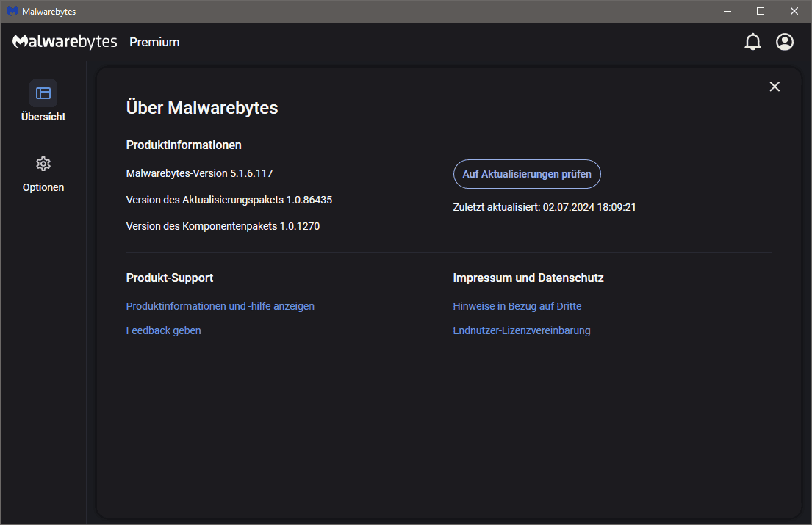Open Hinweise in Bezug auf Dritte
The image size is (812, 525).
tap(517, 306)
